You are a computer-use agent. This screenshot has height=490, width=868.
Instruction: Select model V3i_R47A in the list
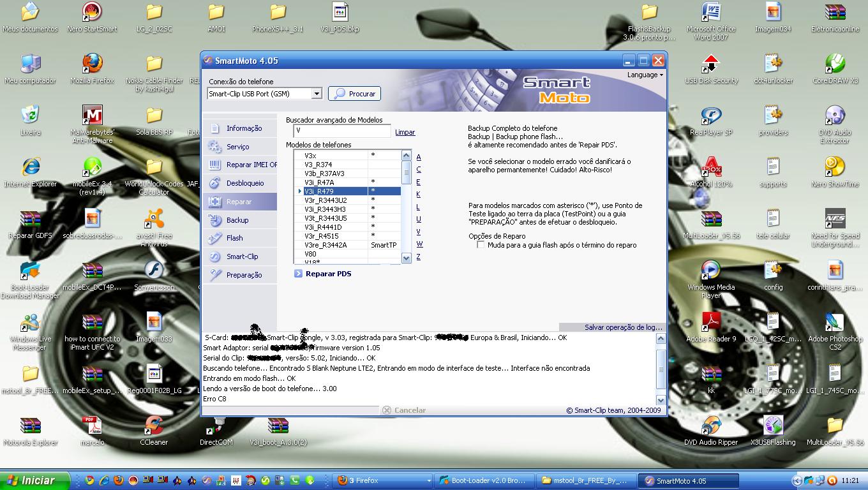(347, 182)
